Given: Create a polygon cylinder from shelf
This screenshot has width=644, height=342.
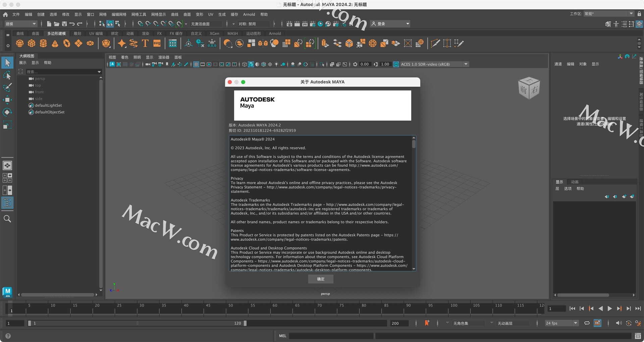Looking at the screenshot, I should tap(43, 43).
